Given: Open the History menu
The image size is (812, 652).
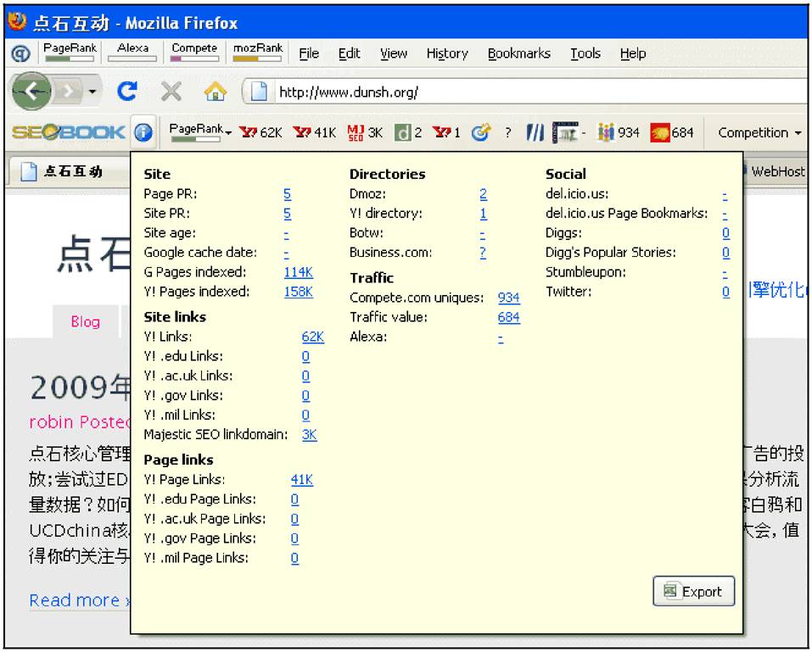Looking at the screenshot, I should [x=447, y=53].
